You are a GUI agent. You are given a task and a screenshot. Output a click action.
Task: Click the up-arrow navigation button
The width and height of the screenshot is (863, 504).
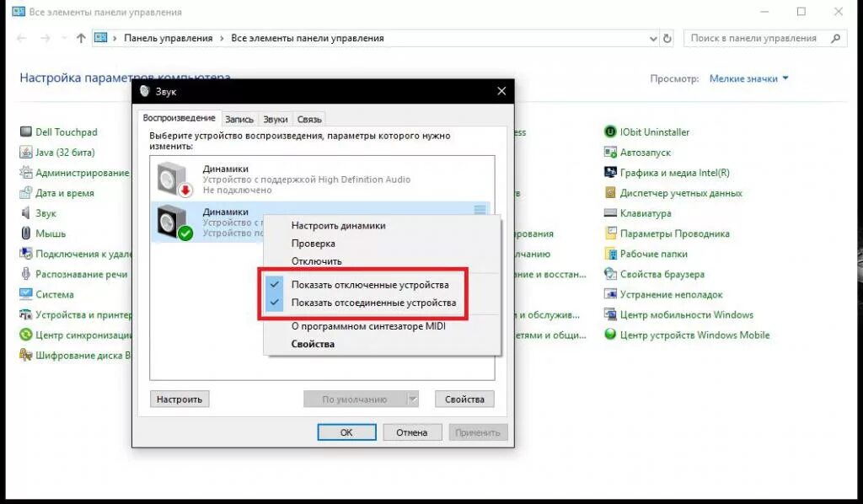coord(81,38)
